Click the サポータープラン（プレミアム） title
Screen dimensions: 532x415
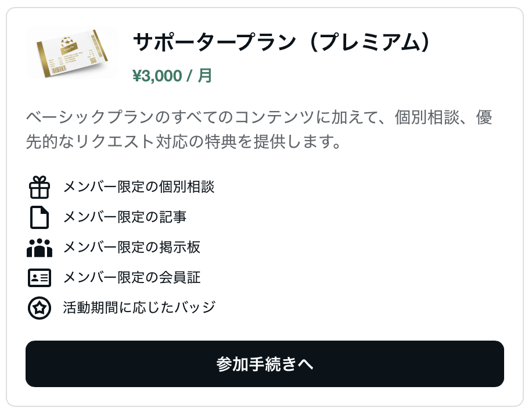coord(284,42)
